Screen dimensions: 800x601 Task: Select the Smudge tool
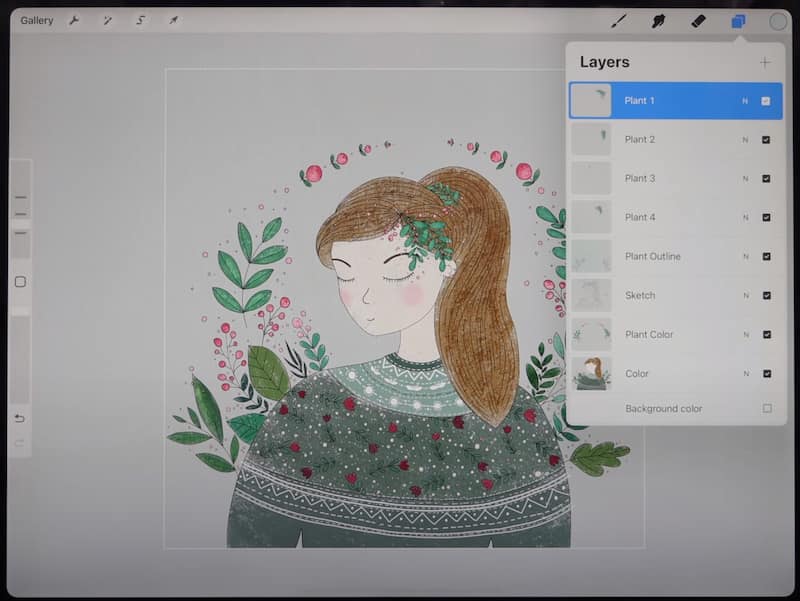658,20
